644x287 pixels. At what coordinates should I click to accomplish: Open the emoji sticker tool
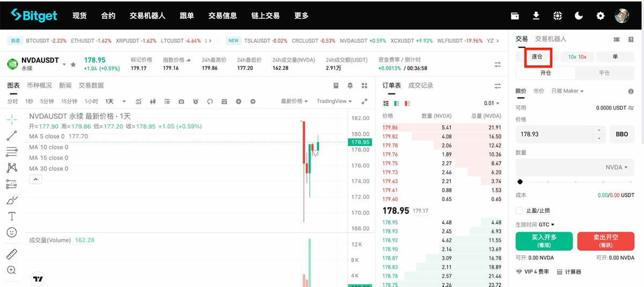click(x=12, y=232)
